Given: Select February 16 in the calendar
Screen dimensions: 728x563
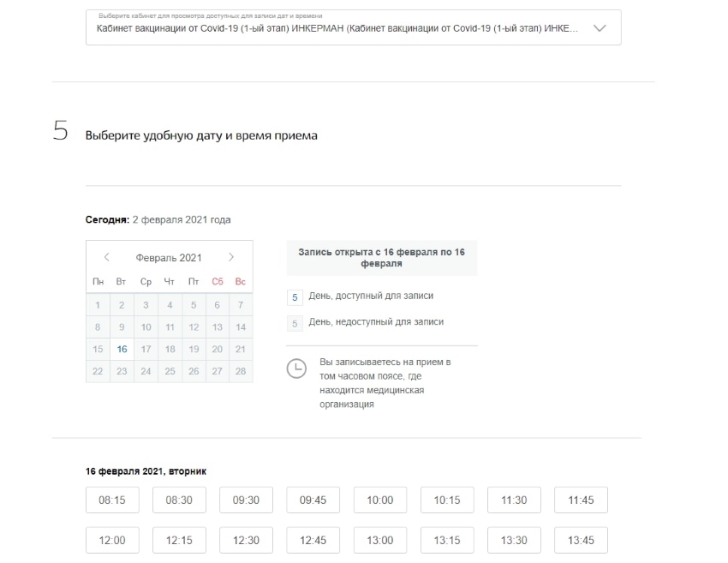Looking at the screenshot, I should click(122, 349).
